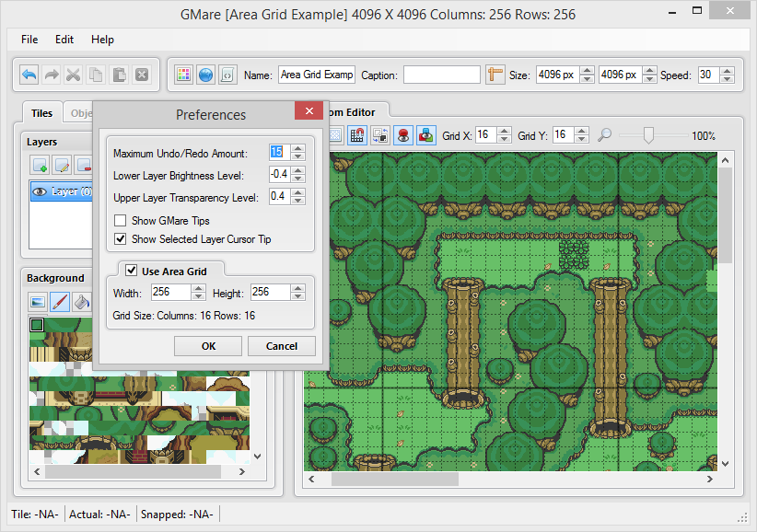The width and height of the screenshot is (757, 532).
Task: Increase Grid X value with up arrow
Action: 504,132
